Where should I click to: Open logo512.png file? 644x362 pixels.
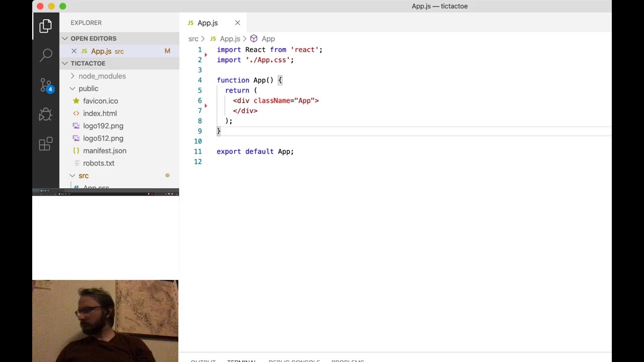[x=103, y=138]
